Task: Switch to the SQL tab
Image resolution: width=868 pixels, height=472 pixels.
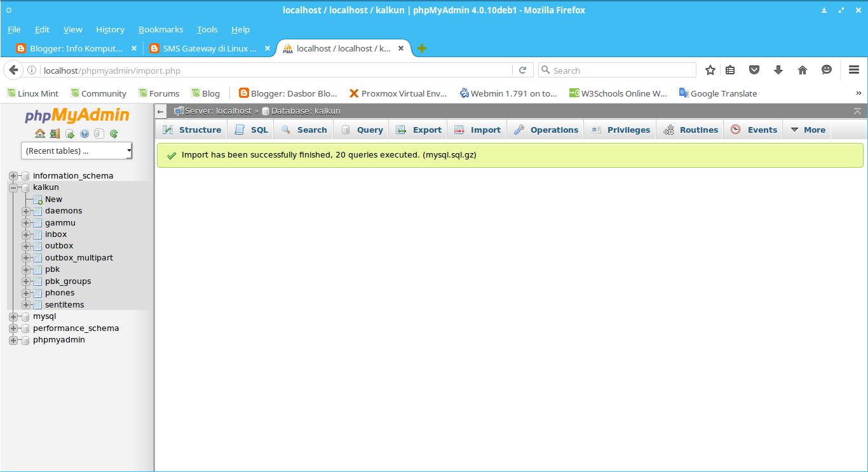Action: [251, 130]
